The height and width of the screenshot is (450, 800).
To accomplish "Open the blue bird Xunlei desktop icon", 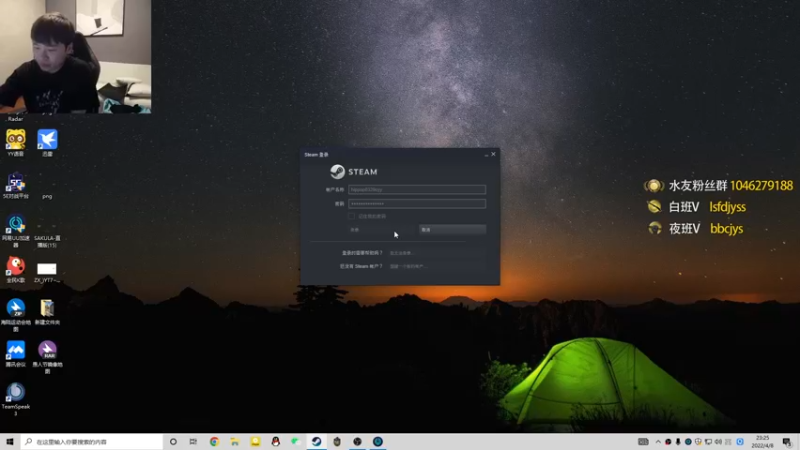I will (x=47, y=143).
